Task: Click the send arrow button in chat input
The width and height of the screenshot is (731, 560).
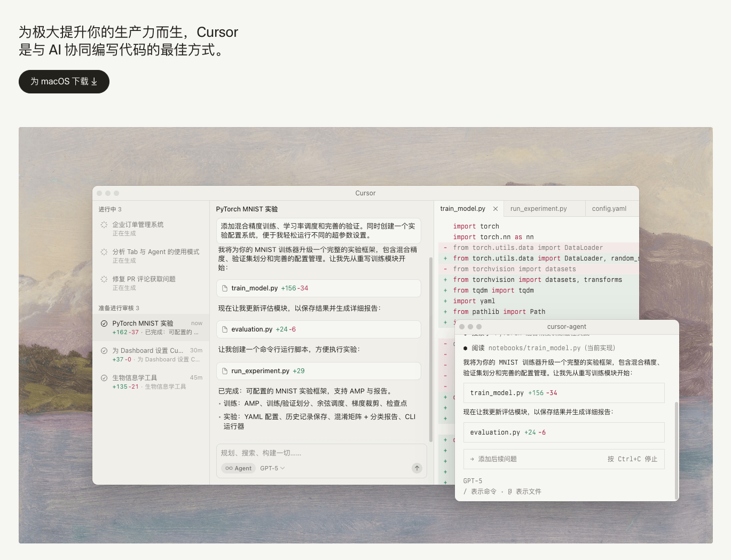Action: coord(417,468)
